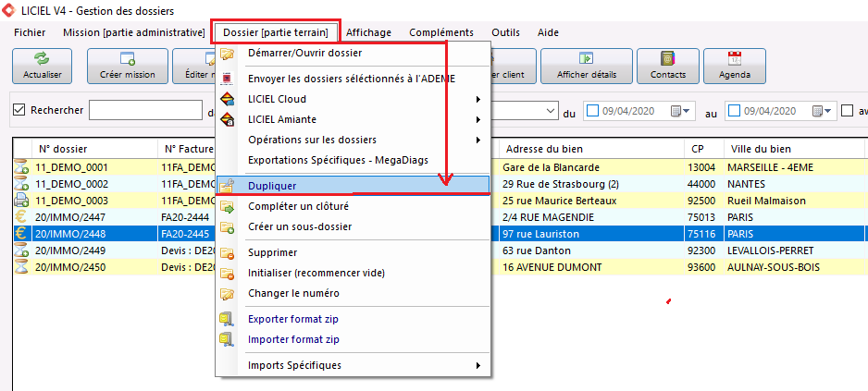Click the Initialiser folder icon

coord(227,273)
